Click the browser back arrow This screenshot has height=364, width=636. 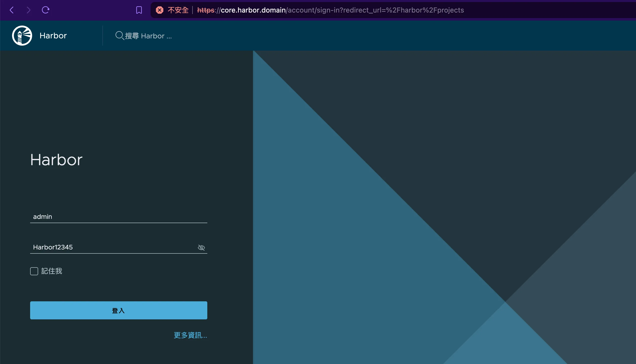(12, 10)
